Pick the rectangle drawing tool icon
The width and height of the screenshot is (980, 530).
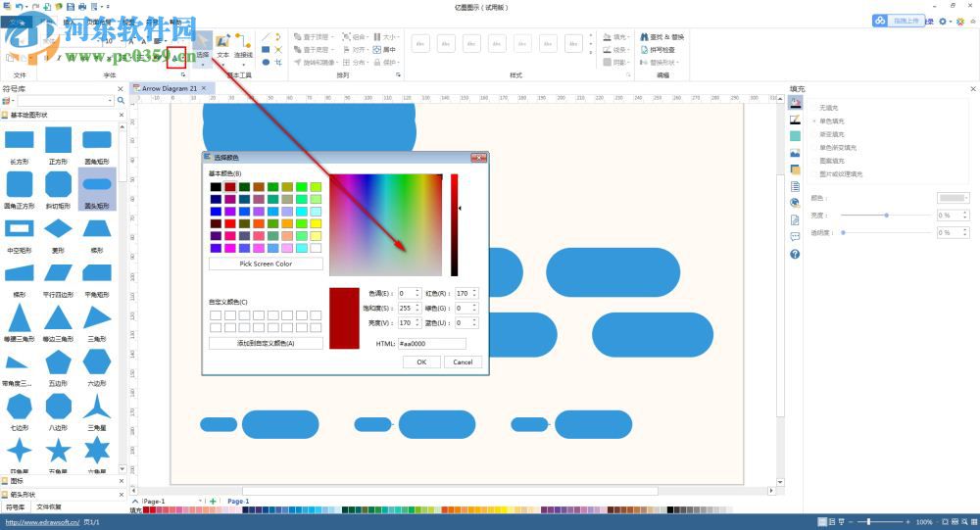[266, 49]
